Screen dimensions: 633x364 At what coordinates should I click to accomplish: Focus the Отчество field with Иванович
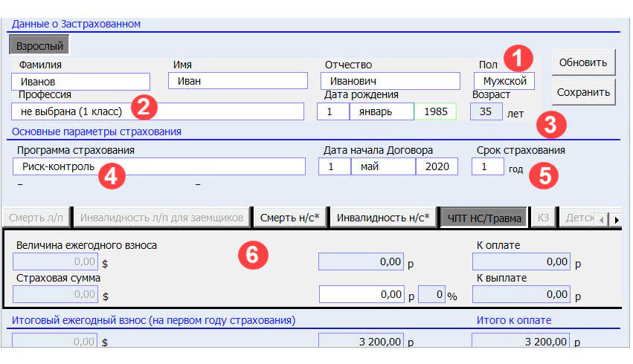click(x=391, y=81)
